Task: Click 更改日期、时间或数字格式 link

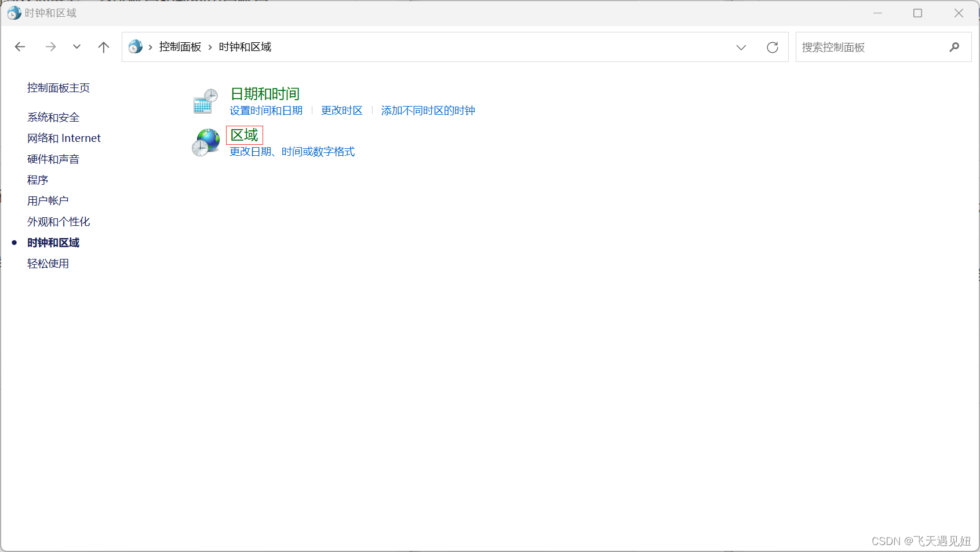Action: coord(292,152)
